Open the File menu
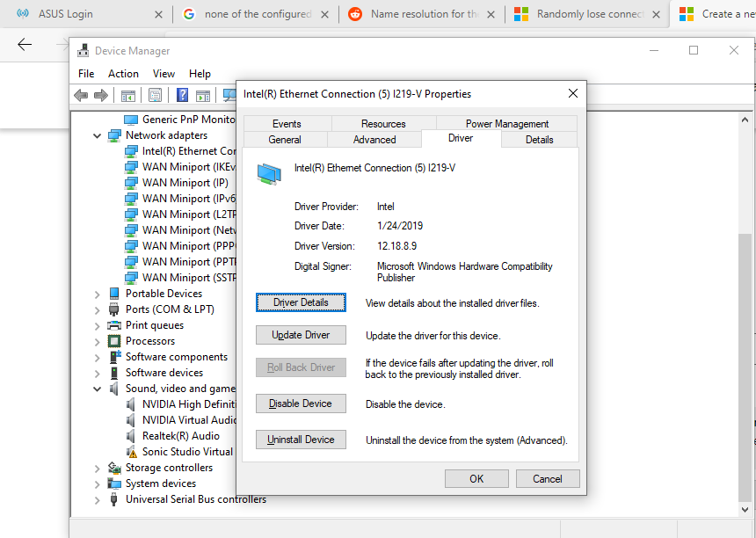The height and width of the screenshot is (538, 756). click(86, 74)
